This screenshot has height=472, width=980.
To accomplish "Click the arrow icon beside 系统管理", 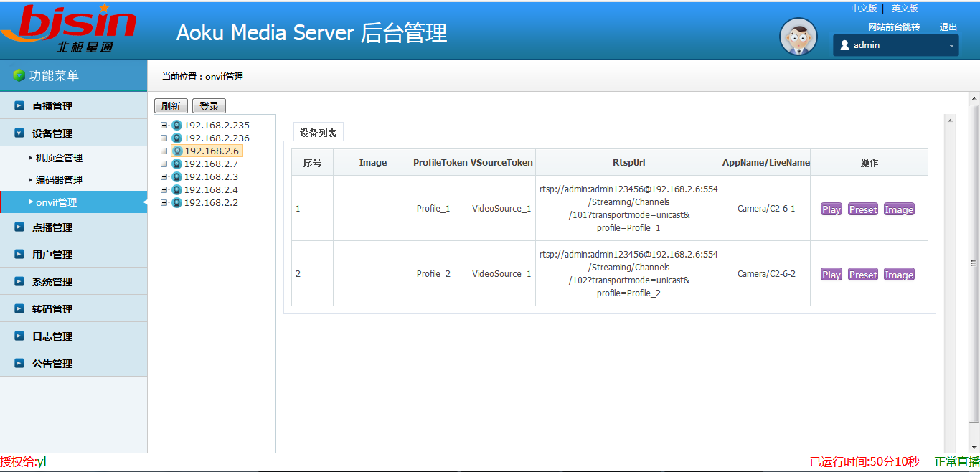I will pyautogui.click(x=19, y=281).
